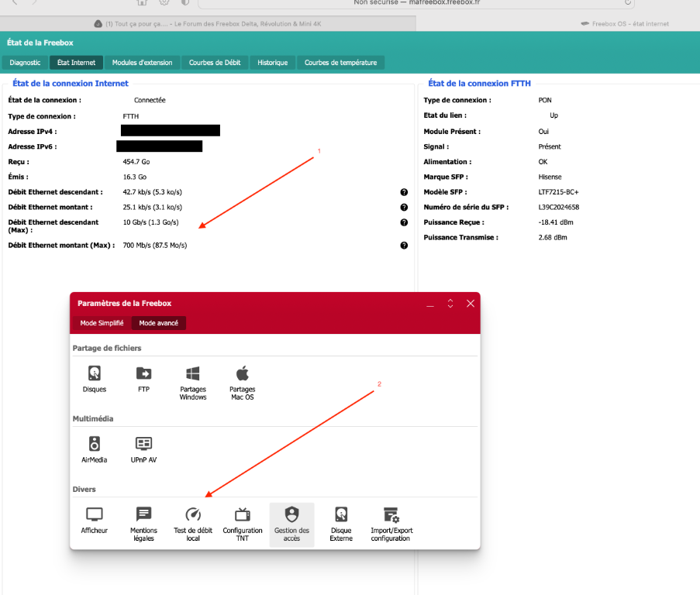Open the UPnP AV icon
This screenshot has height=595, width=700.
pyautogui.click(x=143, y=449)
